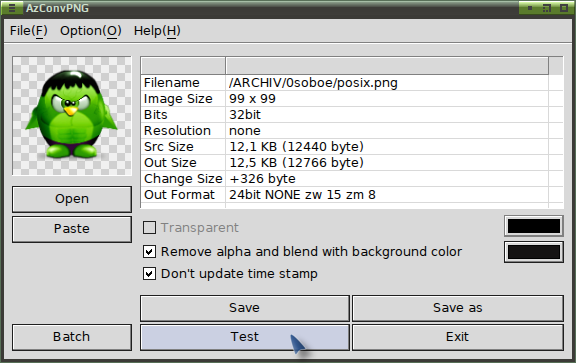Click the Change Size label cell
576x363 pixels.
(x=183, y=179)
